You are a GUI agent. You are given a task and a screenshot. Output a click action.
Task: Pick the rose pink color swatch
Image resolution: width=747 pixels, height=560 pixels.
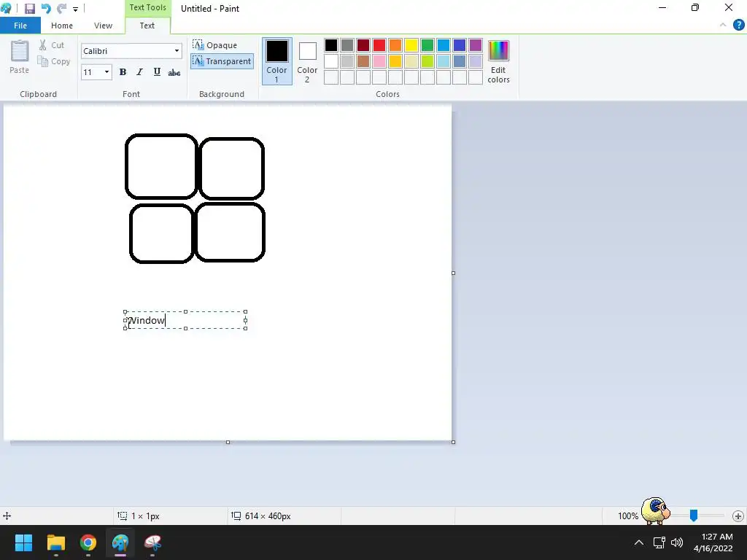[379, 61]
